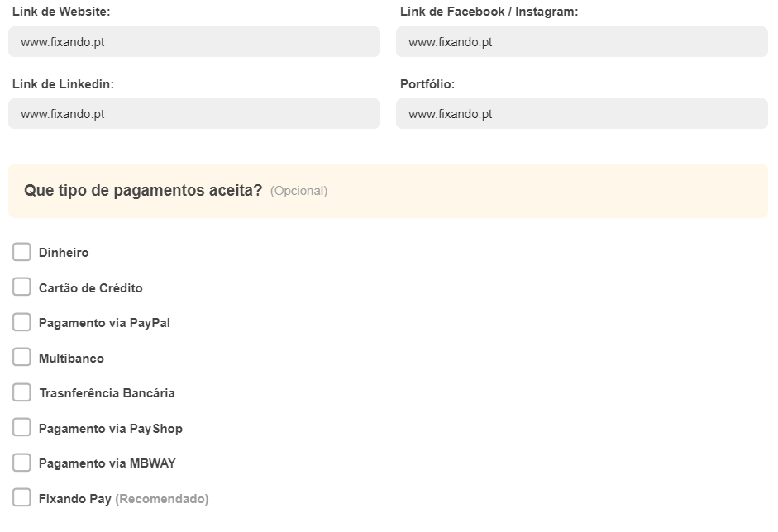The height and width of the screenshot is (532, 778).
Task: Click the Dinheiro label text
Action: click(64, 252)
